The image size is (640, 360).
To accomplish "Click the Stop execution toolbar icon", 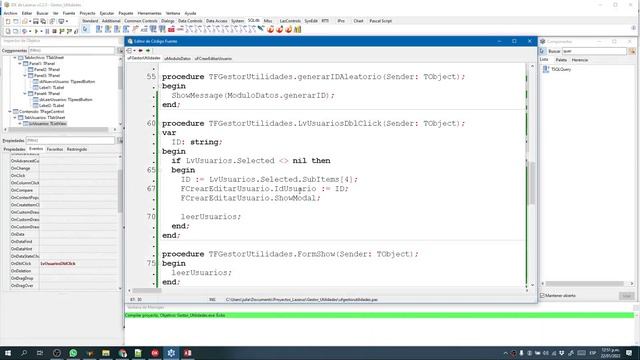I will tap(54, 31).
